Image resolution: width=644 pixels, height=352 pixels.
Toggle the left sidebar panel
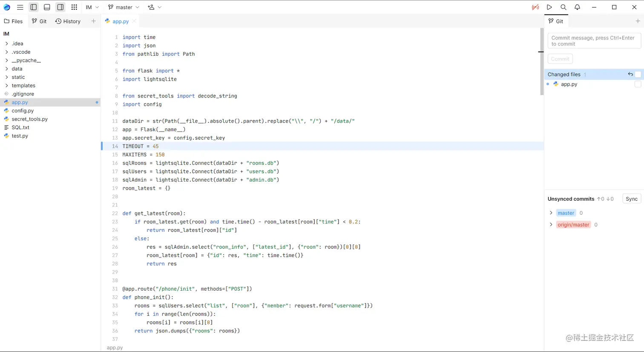pos(34,7)
